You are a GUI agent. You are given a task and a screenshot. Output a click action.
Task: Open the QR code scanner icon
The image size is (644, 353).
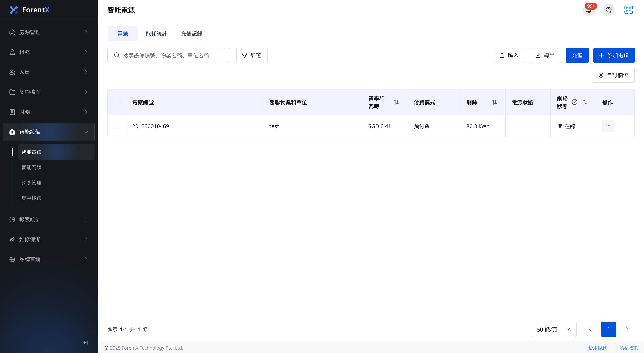(x=628, y=10)
